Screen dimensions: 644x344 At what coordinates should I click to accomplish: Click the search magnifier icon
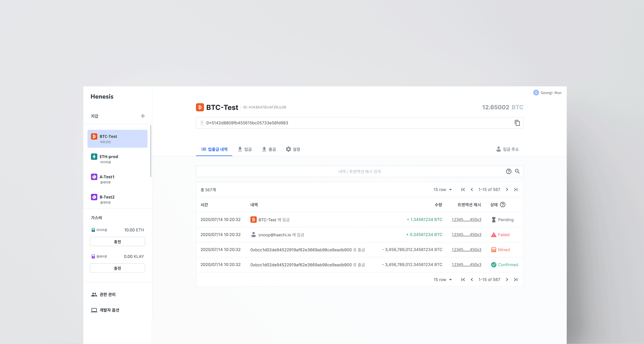(517, 171)
